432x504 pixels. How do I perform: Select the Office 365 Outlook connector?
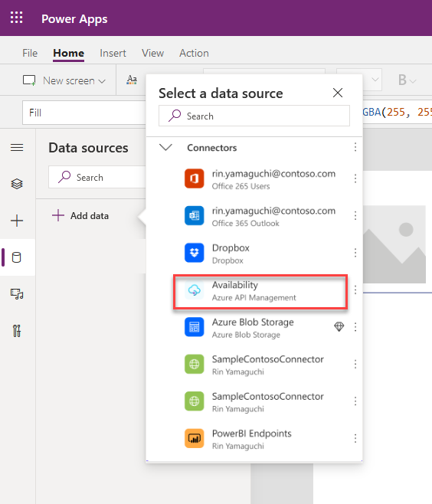260,216
